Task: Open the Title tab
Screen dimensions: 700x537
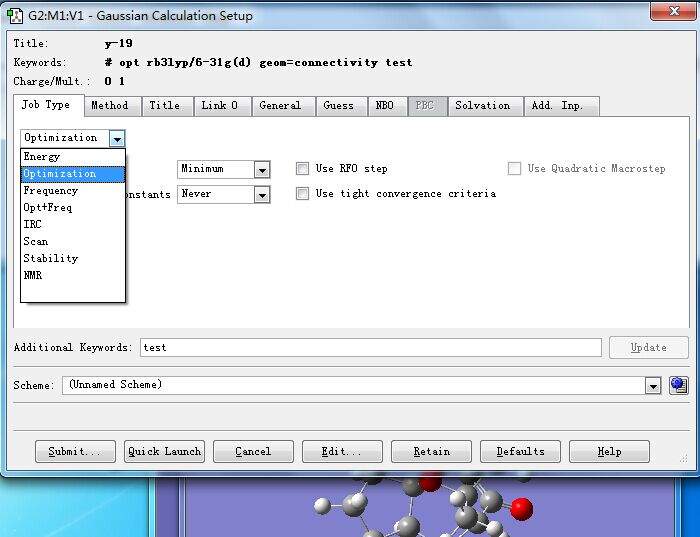Action: coord(167,106)
